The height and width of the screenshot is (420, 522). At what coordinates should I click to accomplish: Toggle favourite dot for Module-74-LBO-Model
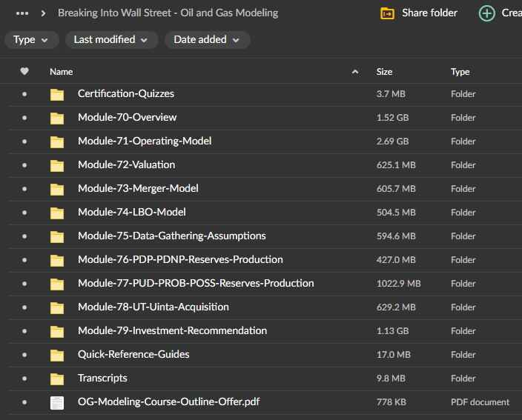(24, 213)
